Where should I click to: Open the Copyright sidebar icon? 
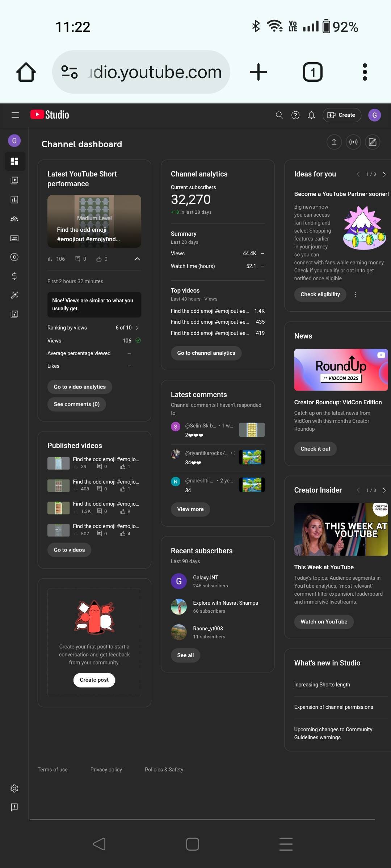pos(14,257)
